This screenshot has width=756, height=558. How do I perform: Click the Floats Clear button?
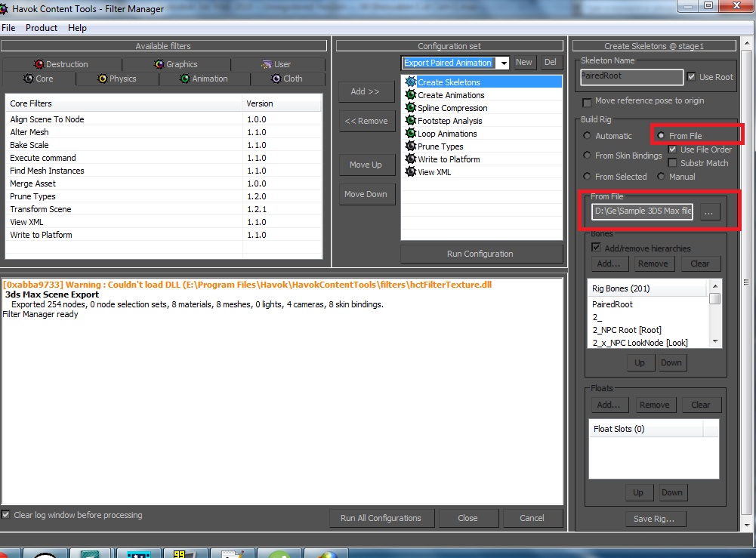tap(701, 405)
